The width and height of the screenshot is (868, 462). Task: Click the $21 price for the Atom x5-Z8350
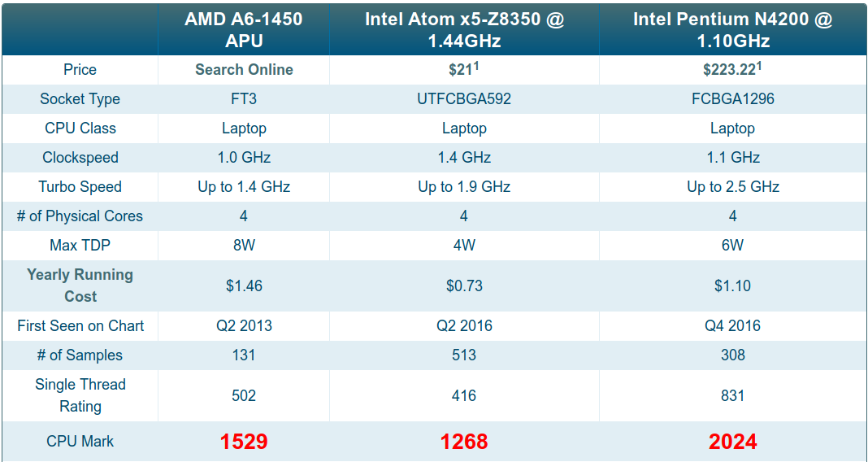coord(460,70)
